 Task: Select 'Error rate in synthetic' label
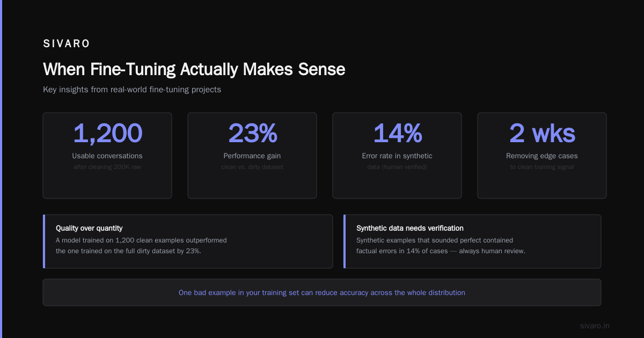(397, 156)
